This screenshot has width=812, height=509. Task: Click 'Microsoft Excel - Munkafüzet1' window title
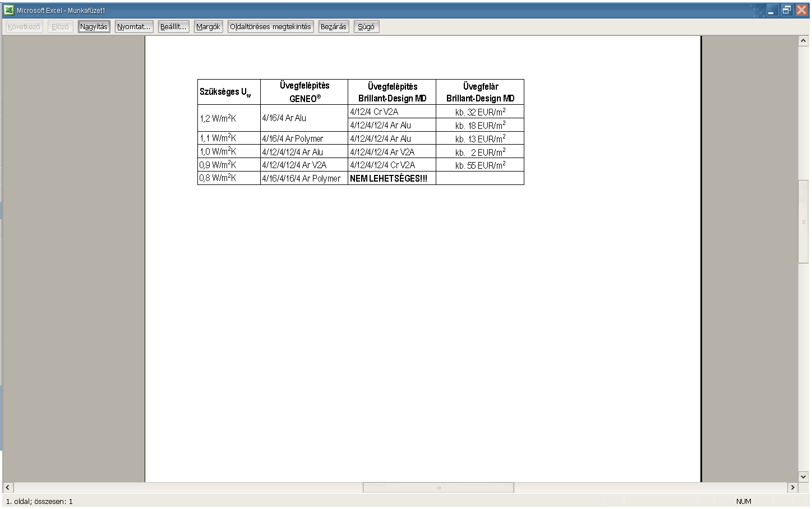pyautogui.click(x=61, y=10)
